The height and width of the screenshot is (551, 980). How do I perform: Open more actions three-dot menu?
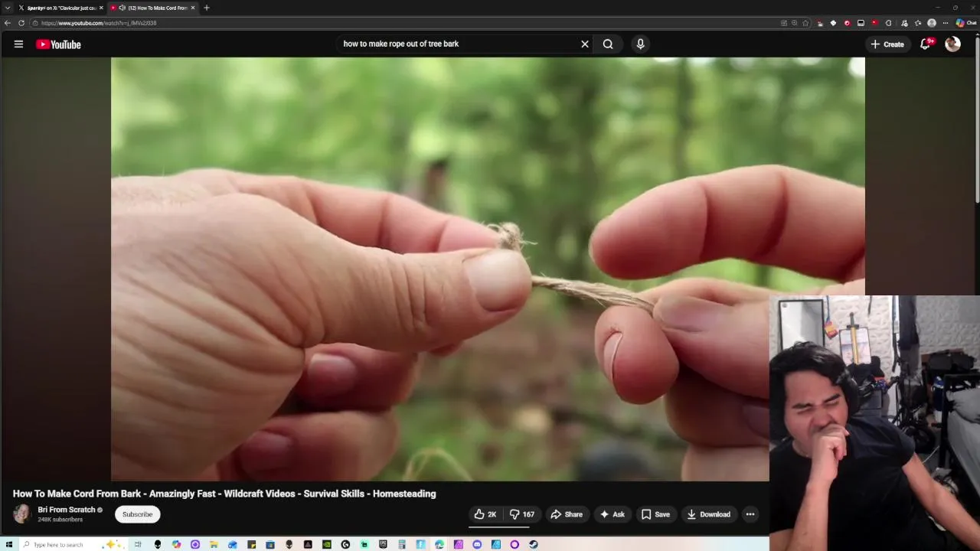750,514
